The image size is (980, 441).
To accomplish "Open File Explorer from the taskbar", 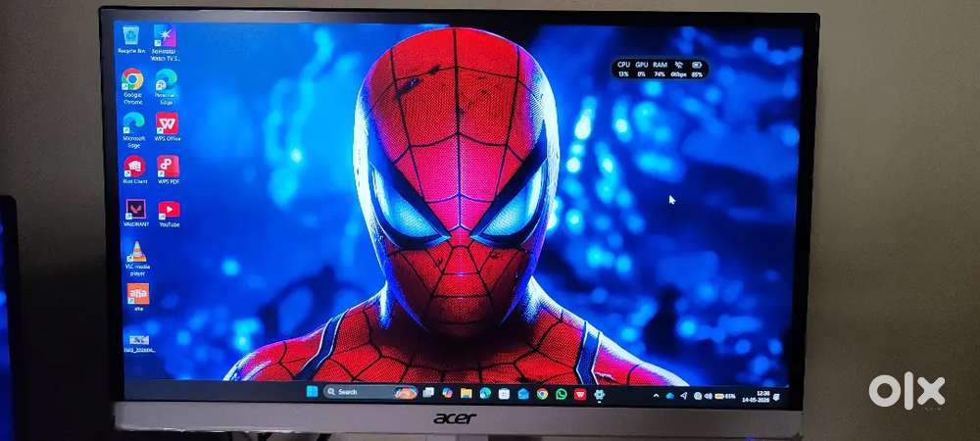I will point(466,393).
